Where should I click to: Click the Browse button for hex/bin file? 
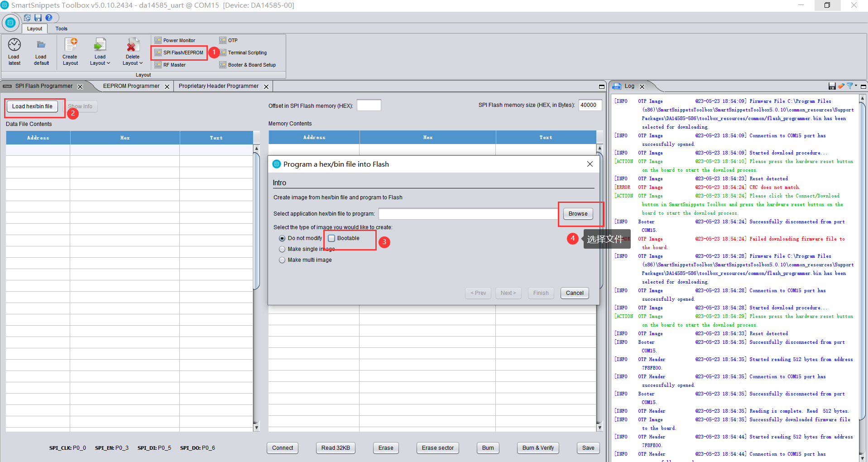578,214
